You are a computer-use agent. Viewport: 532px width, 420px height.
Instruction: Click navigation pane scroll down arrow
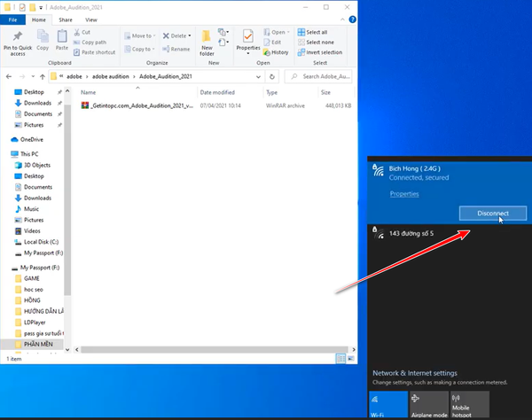67,350
